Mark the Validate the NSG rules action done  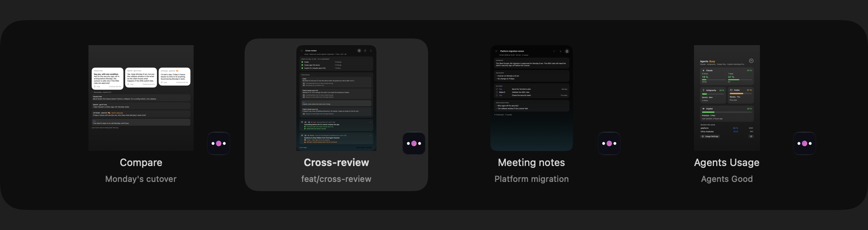pyautogui.click(x=497, y=92)
